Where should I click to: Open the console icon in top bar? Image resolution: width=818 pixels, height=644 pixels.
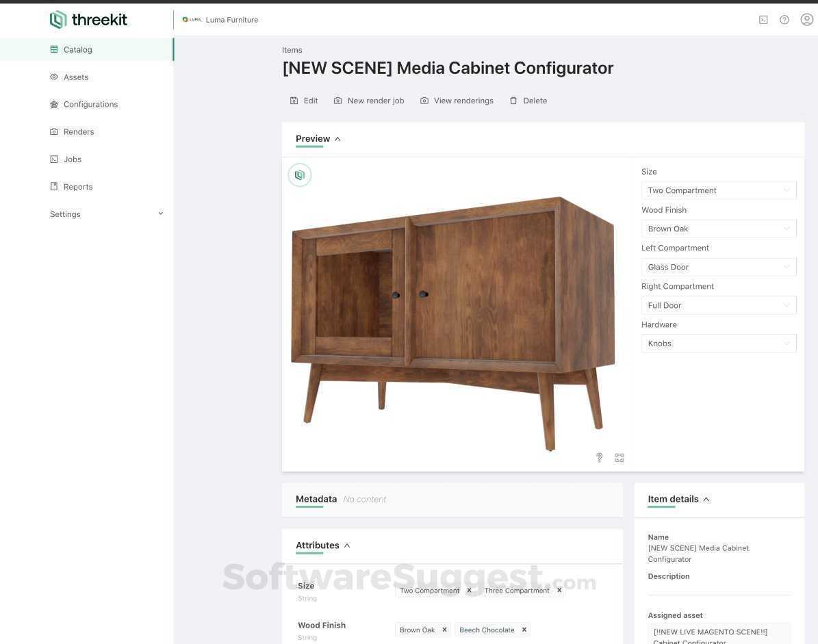tap(763, 20)
